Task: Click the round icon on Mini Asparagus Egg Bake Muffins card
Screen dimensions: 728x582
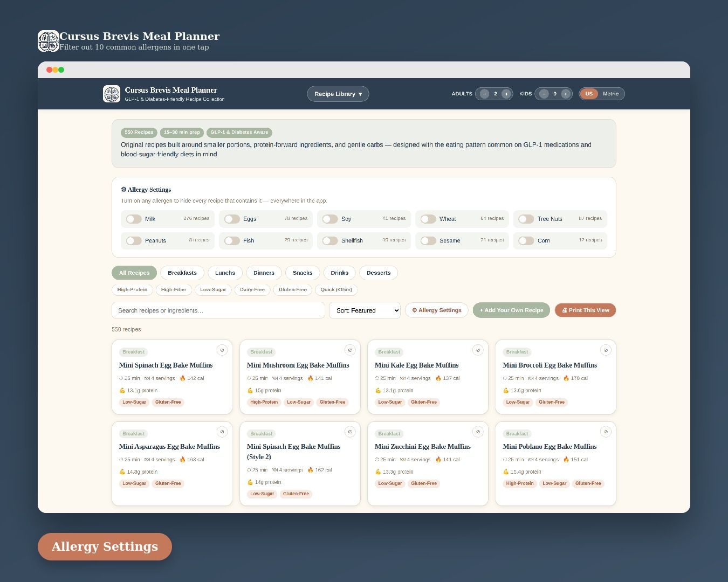Action: (x=222, y=432)
